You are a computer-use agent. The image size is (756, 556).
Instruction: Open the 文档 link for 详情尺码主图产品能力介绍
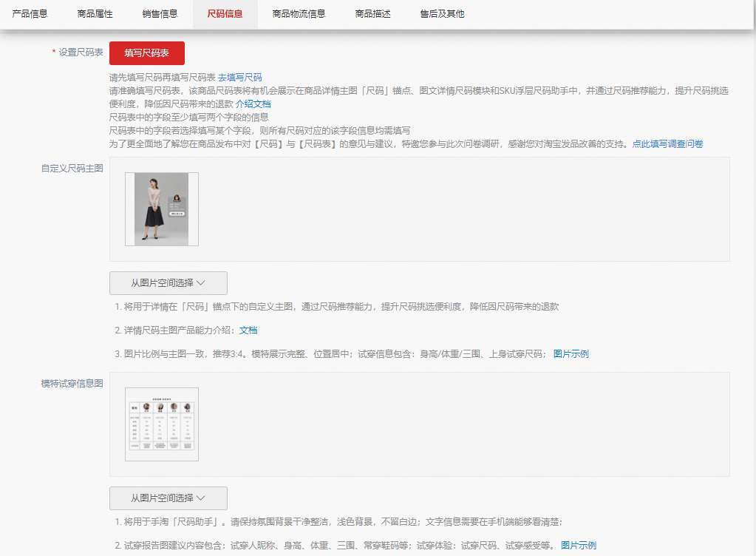coord(248,330)
